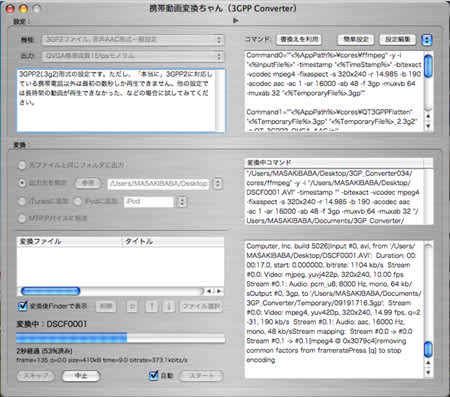450x397 pixels.
Task: Click the 設定編集 button
Action: (397, 40)
